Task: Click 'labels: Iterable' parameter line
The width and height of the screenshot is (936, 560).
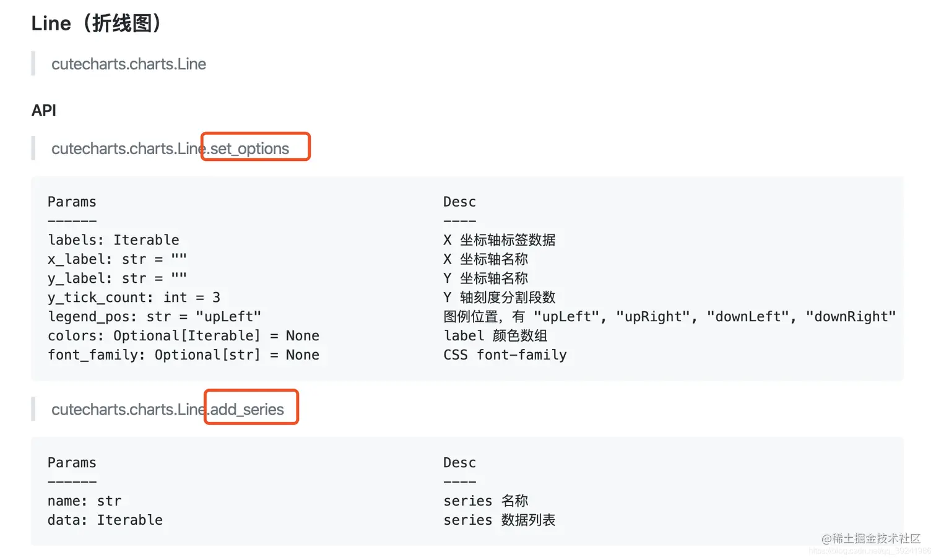Action: (x=113, y=240)
